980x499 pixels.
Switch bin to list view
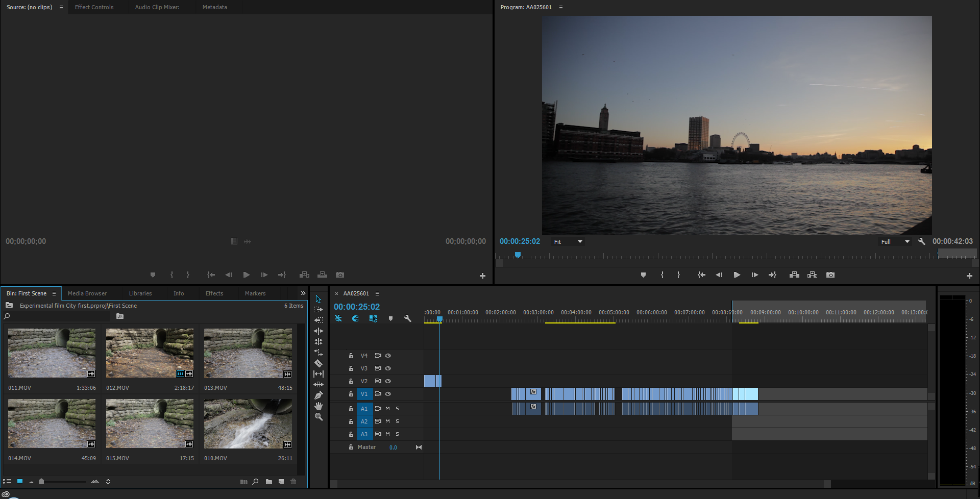(7, 482)
